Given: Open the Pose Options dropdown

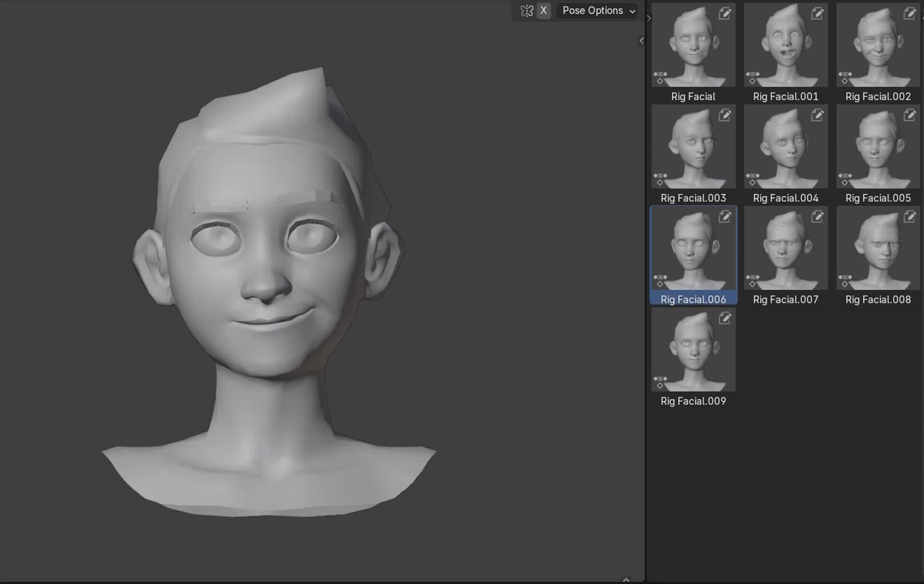Looking at the screenshot, I should (x=597, y=11).
